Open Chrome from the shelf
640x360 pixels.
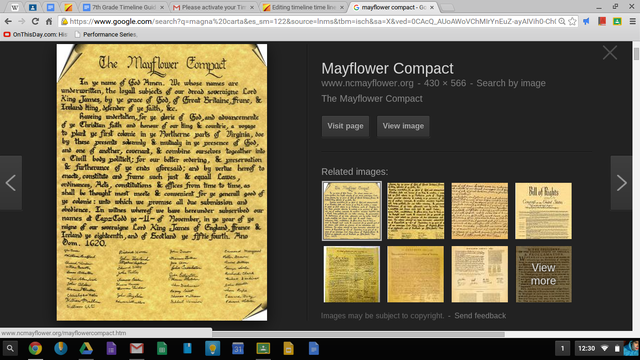pyautogui.click(x=36, y=349)
